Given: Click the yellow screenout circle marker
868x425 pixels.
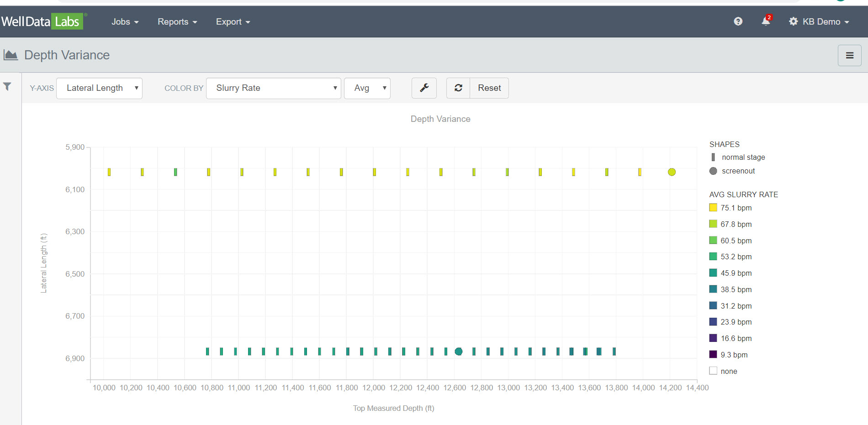Looking at the screenshot, I should pos(672,172).
